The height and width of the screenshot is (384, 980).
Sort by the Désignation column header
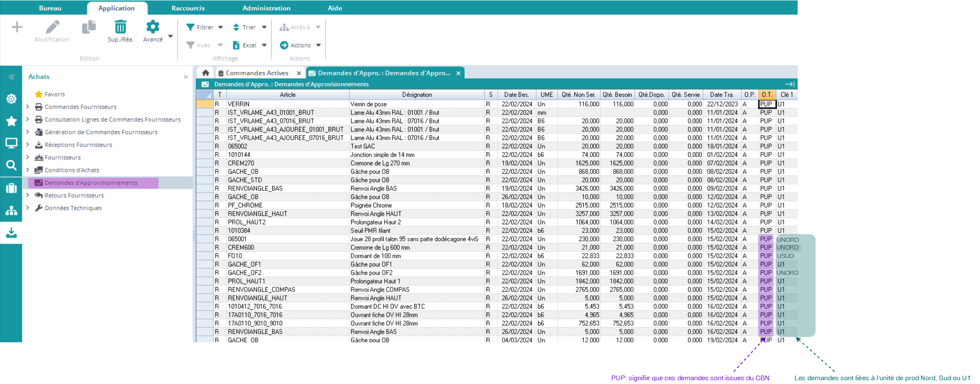(x=417, y=95)
